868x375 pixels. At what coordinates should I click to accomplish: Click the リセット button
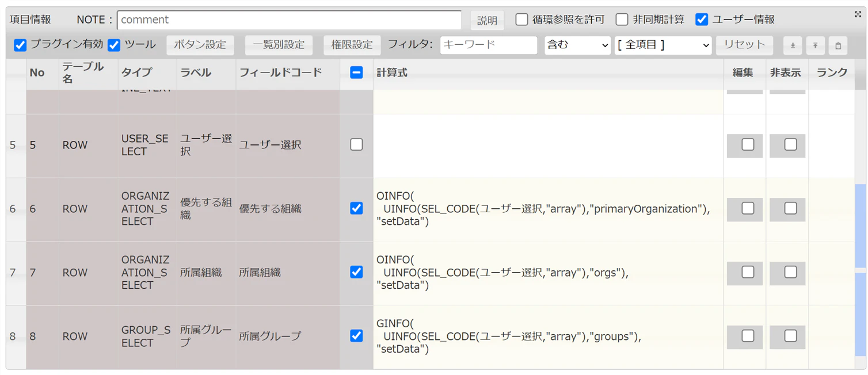[744, 45]
